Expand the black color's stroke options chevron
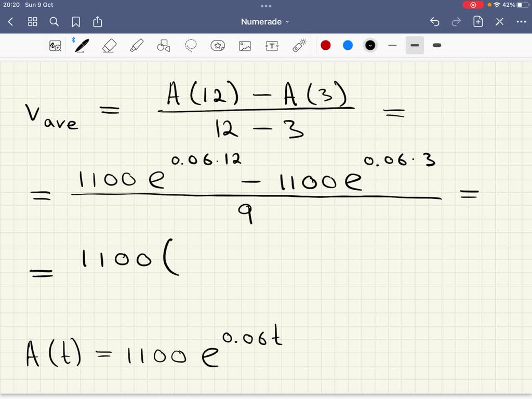This screenshot has width=532, height=399. (370, 45)
